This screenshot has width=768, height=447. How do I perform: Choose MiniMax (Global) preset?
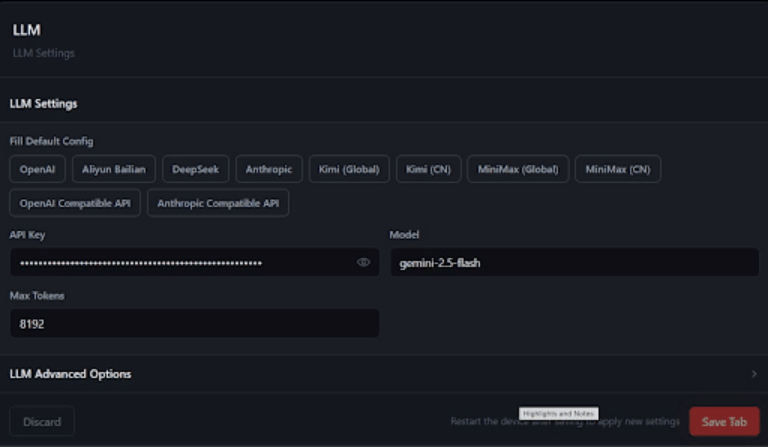tap(518, 169)
